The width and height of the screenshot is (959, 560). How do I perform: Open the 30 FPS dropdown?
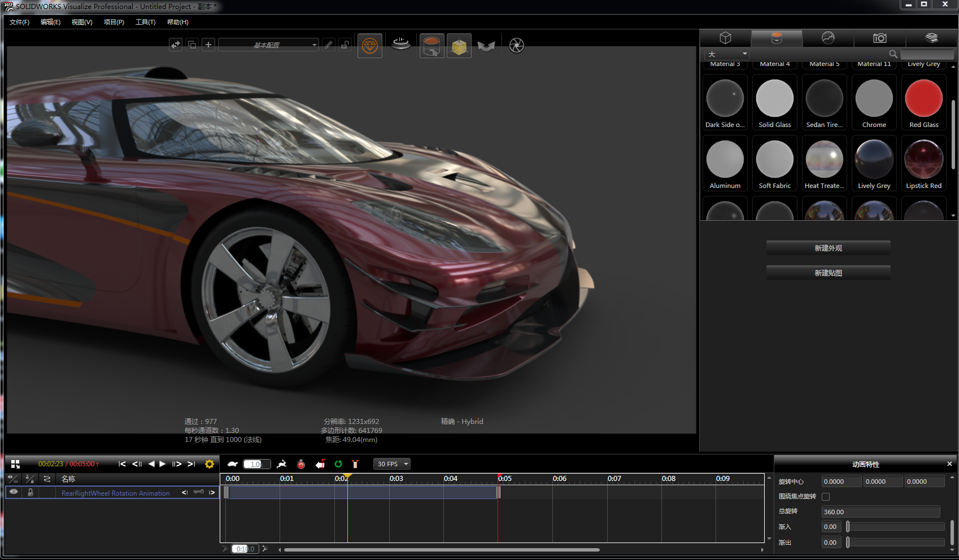392,463
